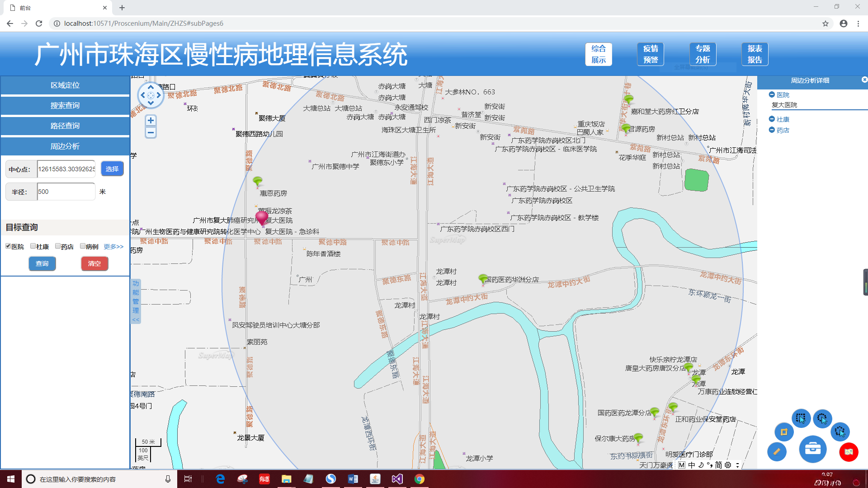The width and height of the screenshot is (868, 488).
Task: Click the 半径 radius input field
Action: (66, 192)
